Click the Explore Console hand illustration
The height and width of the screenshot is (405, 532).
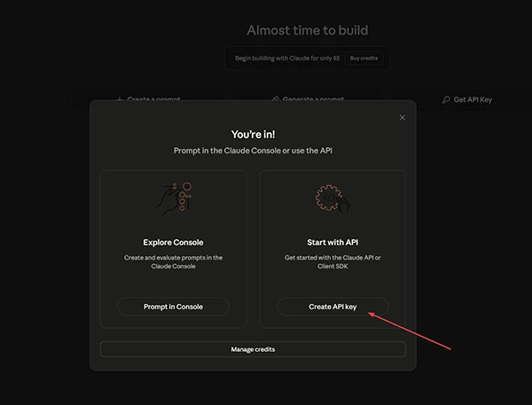173,199
